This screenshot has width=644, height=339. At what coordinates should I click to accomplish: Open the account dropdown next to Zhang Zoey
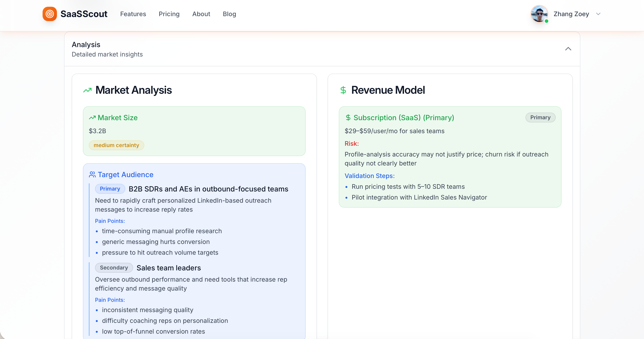pos(598,14)
